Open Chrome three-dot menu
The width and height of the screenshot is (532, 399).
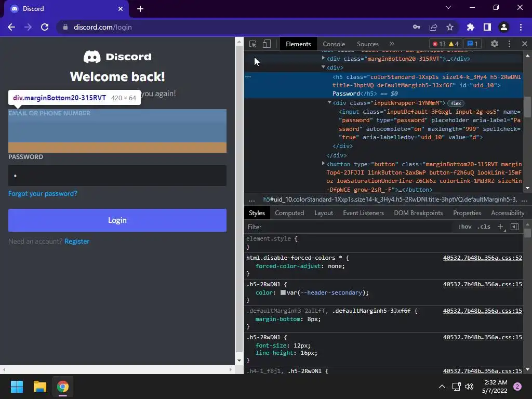521,27
